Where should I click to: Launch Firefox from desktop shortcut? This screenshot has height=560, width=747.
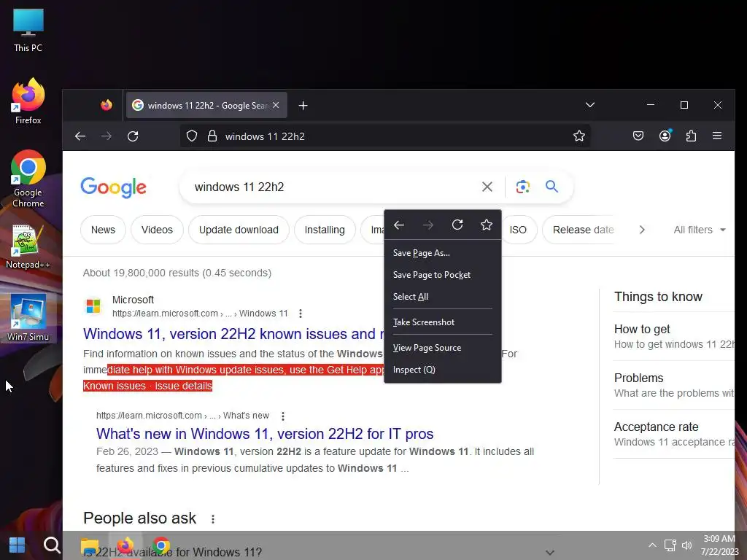tap(28, 101)
